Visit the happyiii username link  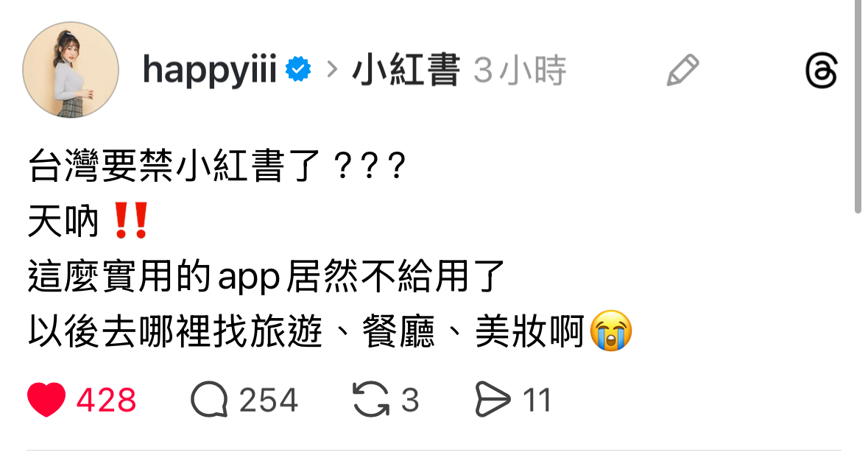coord(210,71)
